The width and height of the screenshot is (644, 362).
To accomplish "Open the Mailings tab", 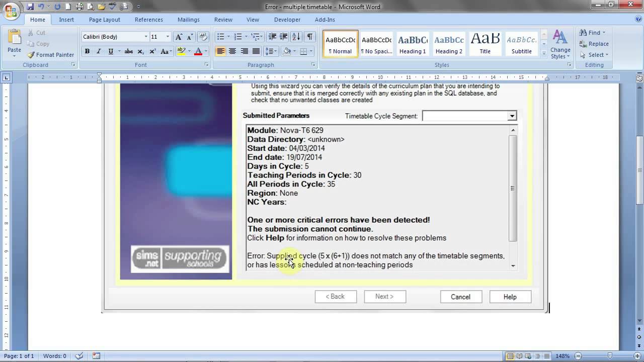I will point(189,20).
